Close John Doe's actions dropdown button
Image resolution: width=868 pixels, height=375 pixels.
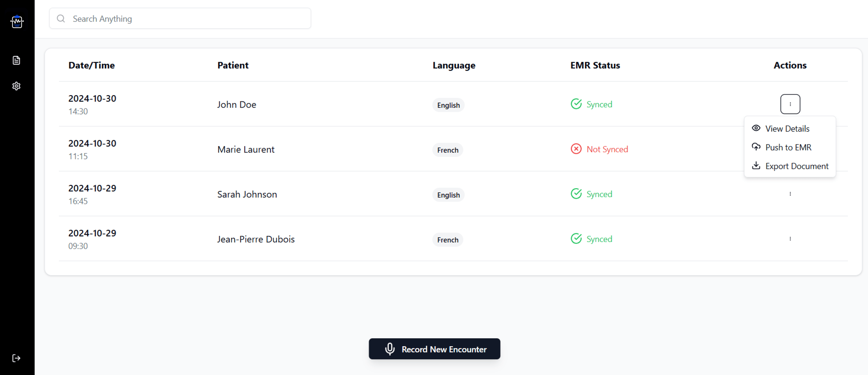[x=790, y=104]
